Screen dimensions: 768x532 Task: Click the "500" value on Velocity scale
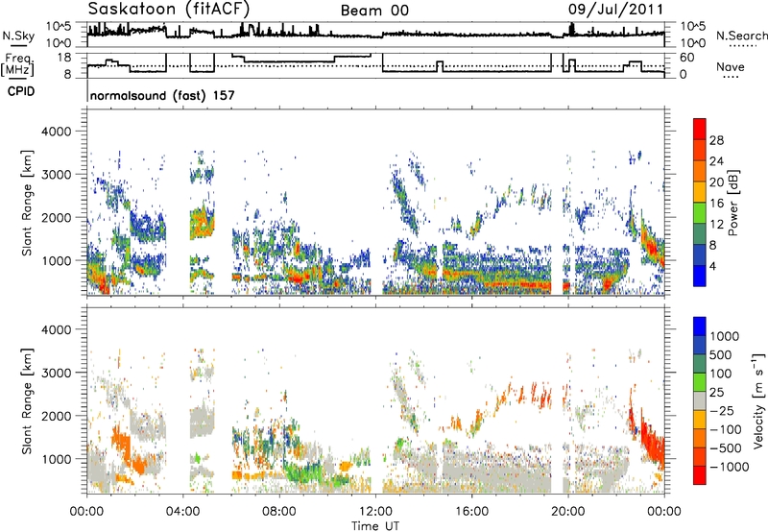click(723, 355)
